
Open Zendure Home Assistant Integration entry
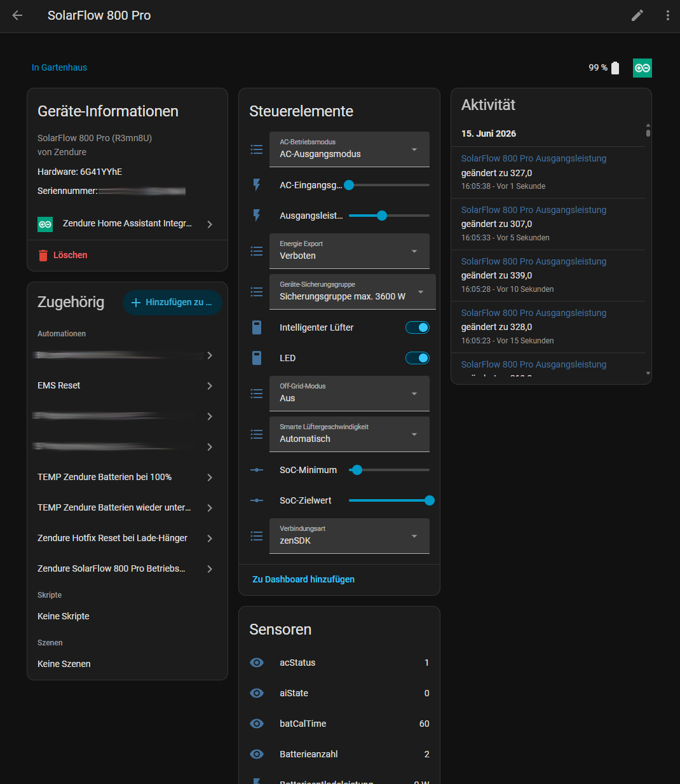click(127, 224)
